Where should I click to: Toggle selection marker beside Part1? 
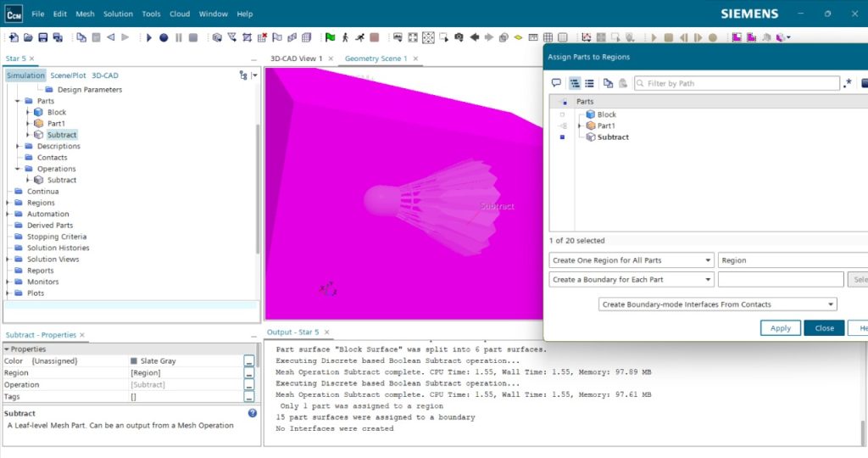point(562,126)
